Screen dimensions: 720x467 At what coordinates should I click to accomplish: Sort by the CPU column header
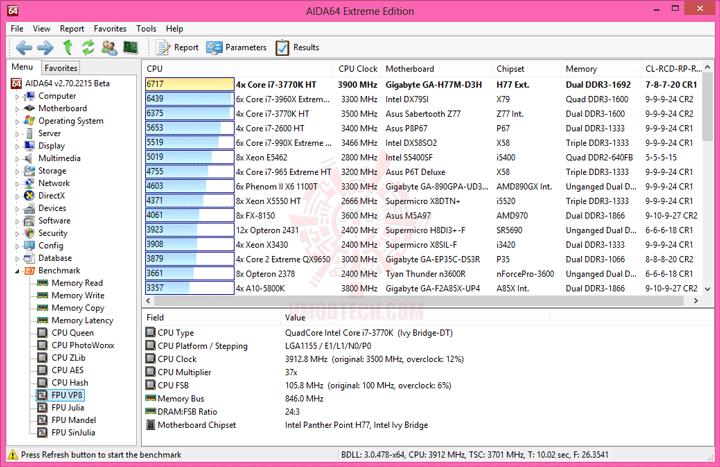coord(238,69)
